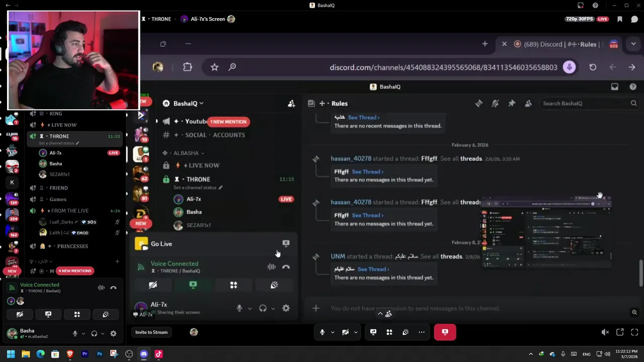Jump to the 4 NEW MENTIONS pill
Image resolution: width=644 pixels, height=362 pixels.
pos(74,271)
